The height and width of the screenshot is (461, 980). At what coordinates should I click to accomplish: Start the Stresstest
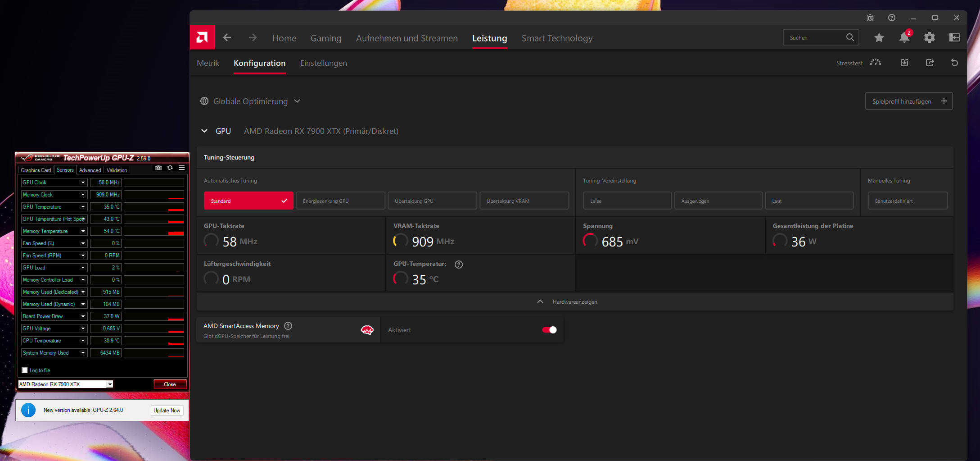[x=858, y=63]
